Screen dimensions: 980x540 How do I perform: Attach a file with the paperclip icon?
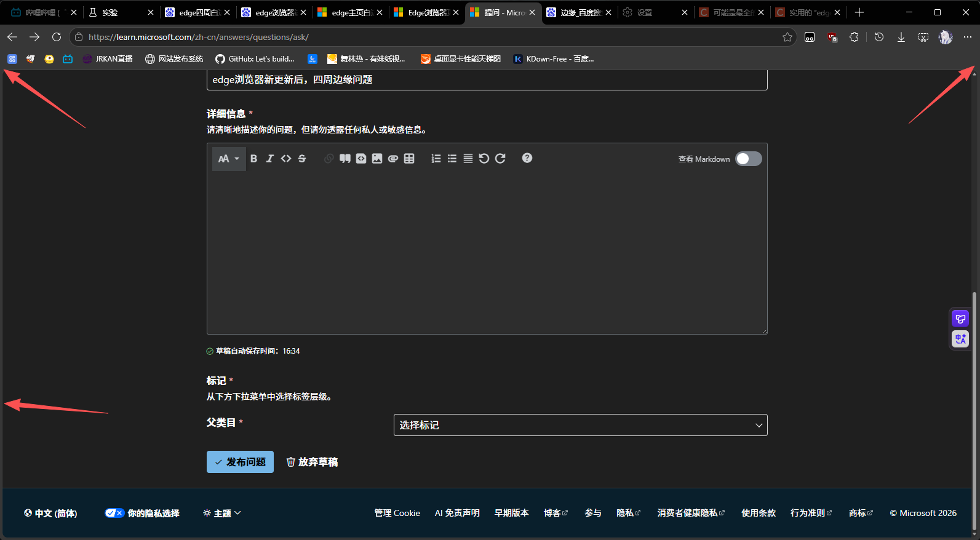click(x=393, y=159)
